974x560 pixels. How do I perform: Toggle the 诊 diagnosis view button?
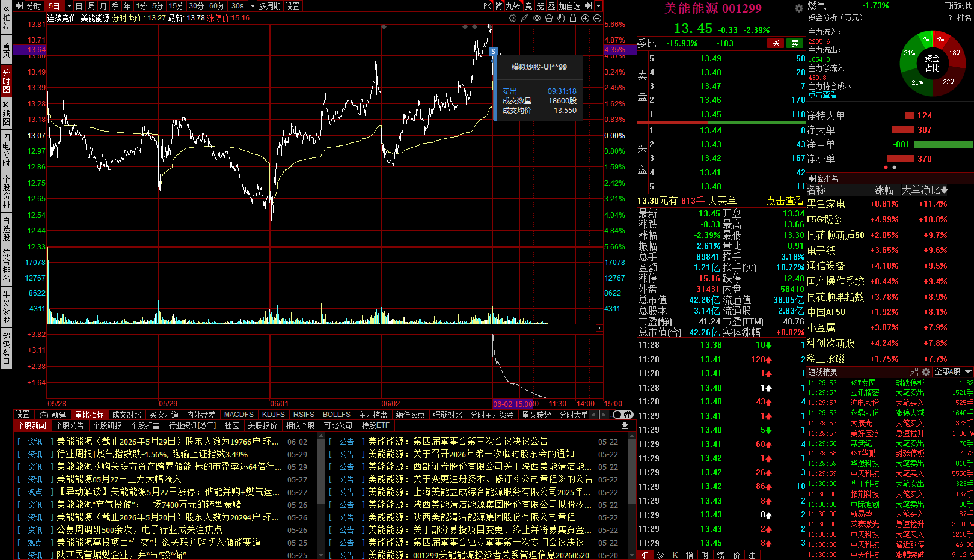coord(660,555)
